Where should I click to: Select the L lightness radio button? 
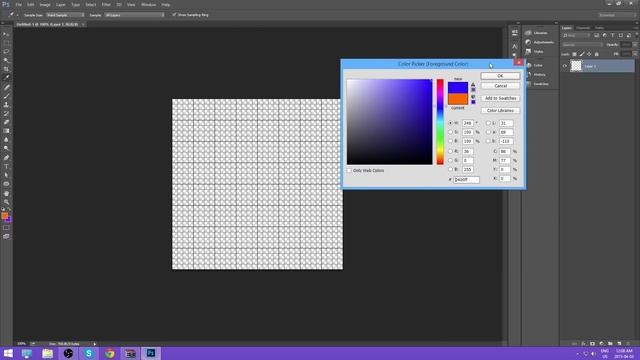(488, 123)
